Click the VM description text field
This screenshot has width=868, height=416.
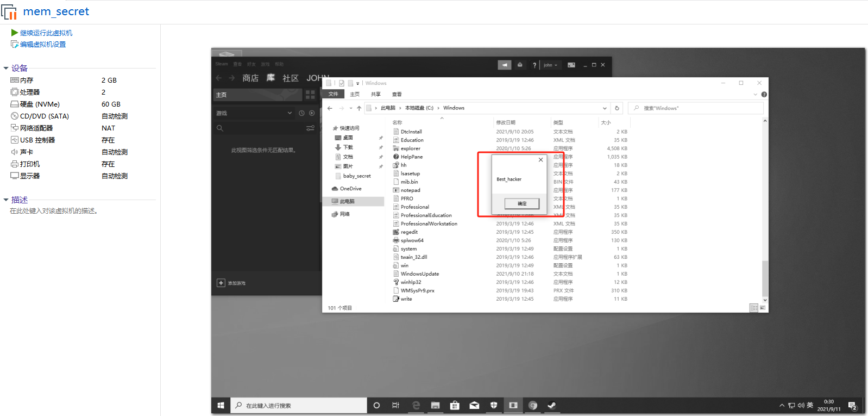coord(54,211)
